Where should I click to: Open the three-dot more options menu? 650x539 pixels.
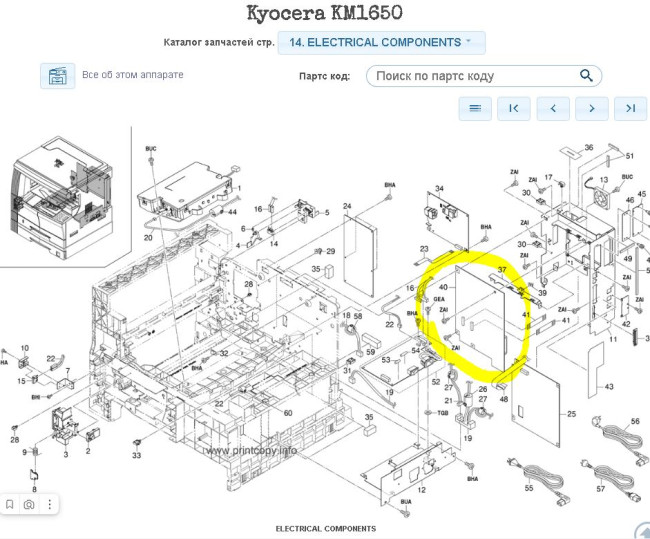48,504
